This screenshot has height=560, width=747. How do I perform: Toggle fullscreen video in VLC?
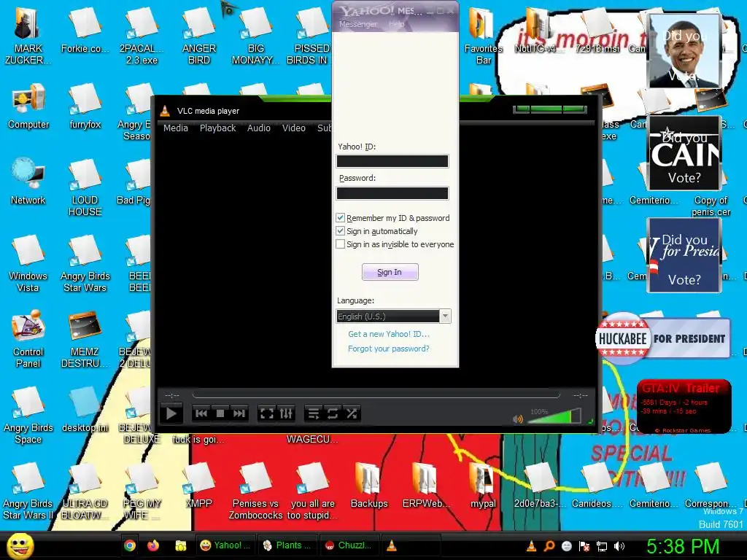(x=267, y=413)
